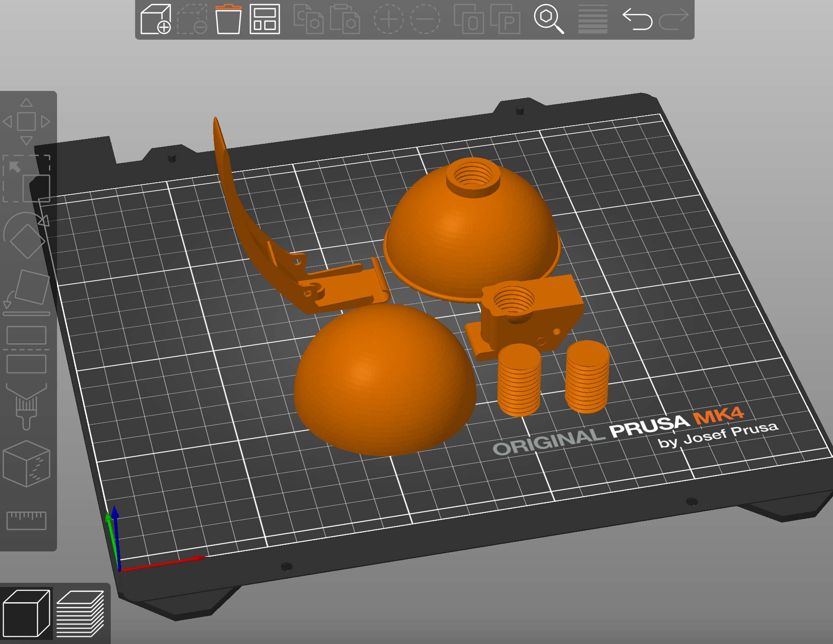
Task: Select Place on face tool
Action: 26,292
